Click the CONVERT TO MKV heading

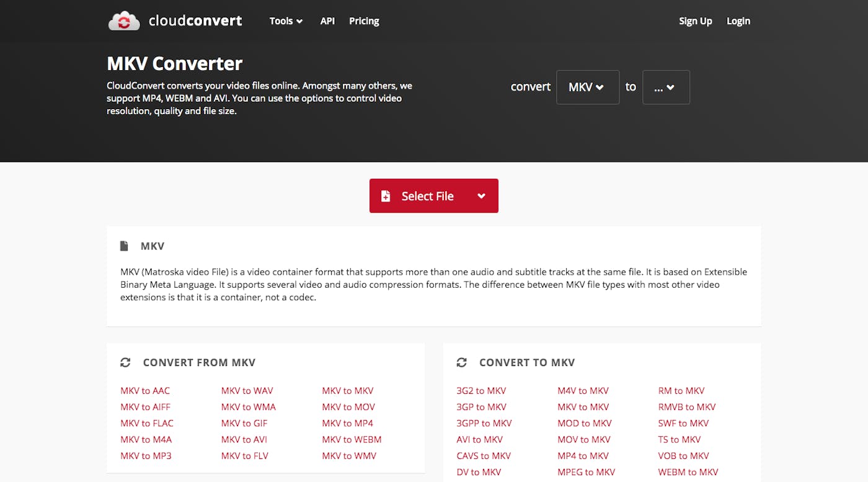point(527,362)
